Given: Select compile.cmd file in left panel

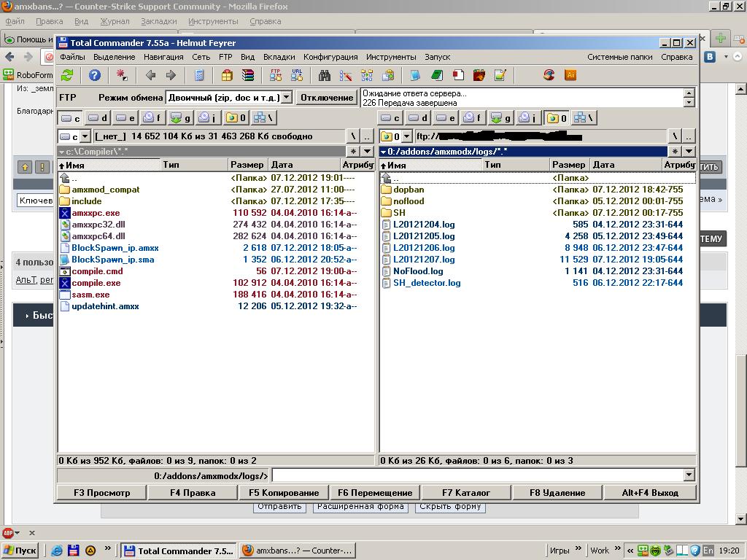Looking at the screenshot, I should pos(97,271).
